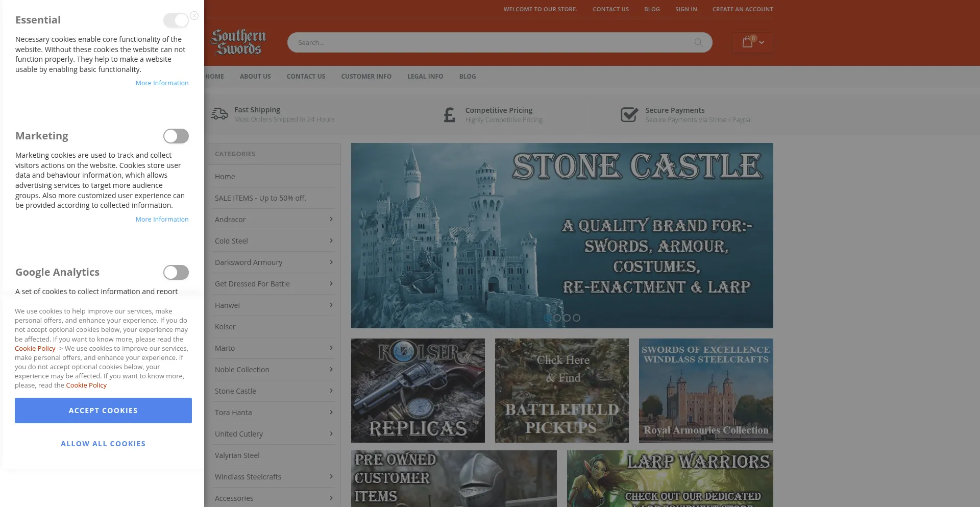Enable the Google Analytics cookies switch
This screenshot has height=507, width=980.
(x=176, y=273)
